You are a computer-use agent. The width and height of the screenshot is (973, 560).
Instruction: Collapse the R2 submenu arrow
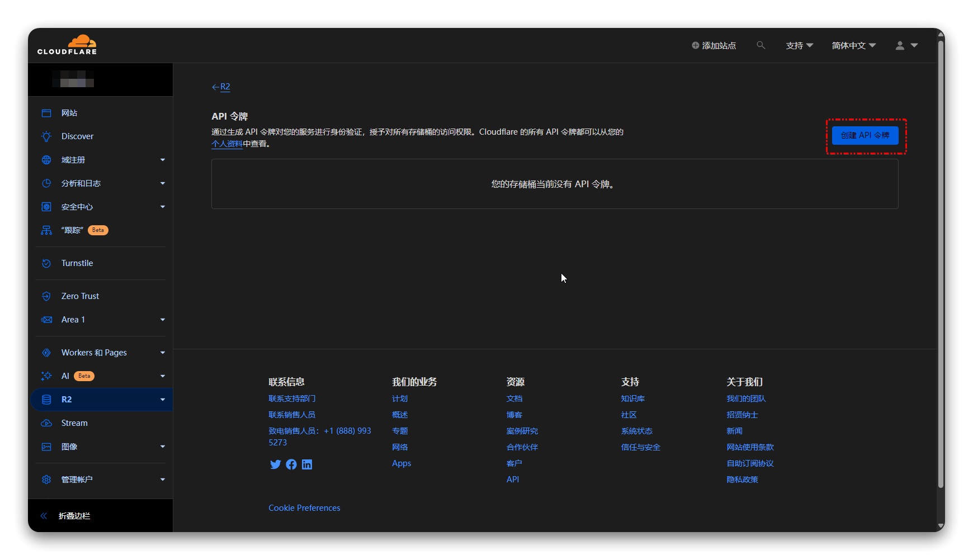click(163, 400)
